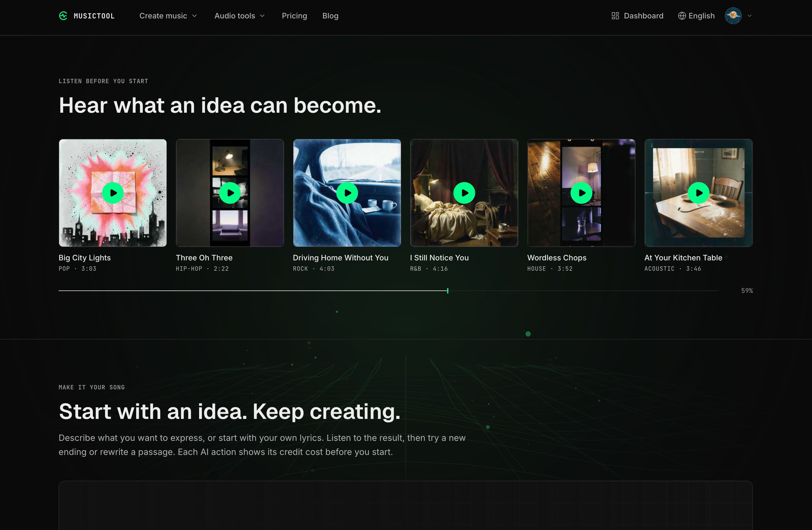Click the MusicTool logo icon

pos(63,16)
